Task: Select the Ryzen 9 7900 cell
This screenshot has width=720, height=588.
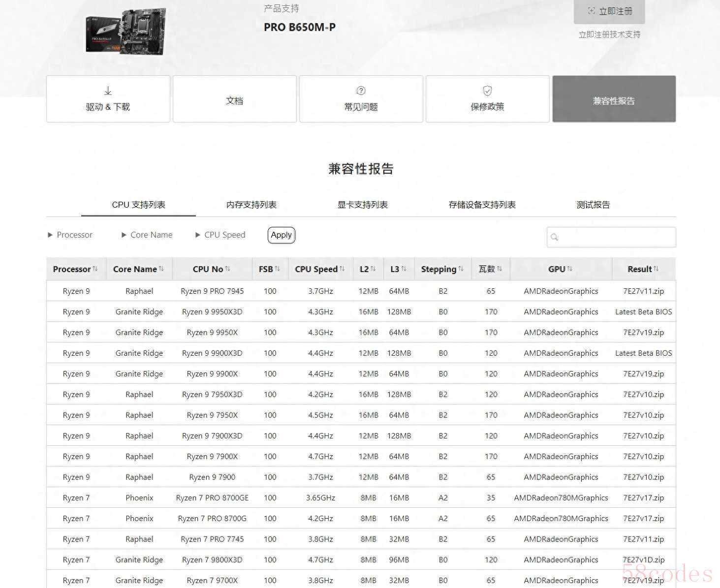Action: (212, 477)
